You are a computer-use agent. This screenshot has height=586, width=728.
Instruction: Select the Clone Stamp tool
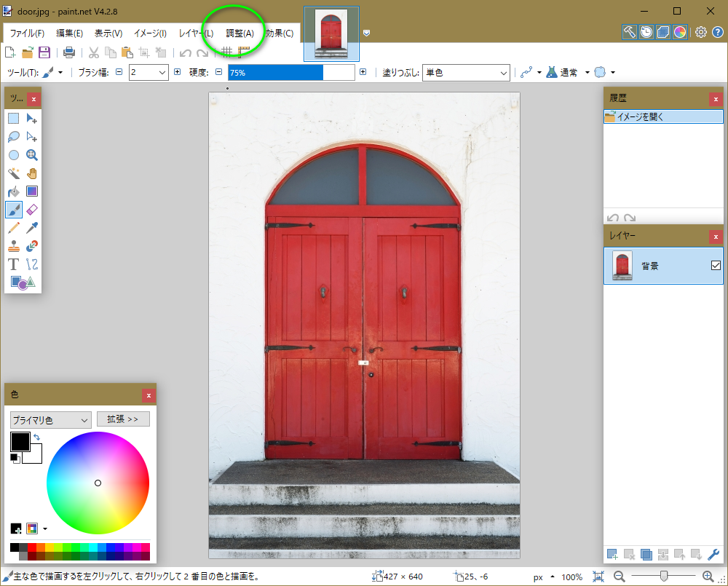(13, 246)
